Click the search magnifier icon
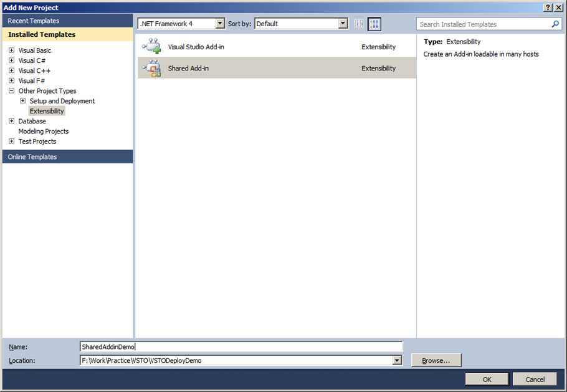Image resolution: width=567 pixels, height=392 pixels. click(x=555, y=24)
